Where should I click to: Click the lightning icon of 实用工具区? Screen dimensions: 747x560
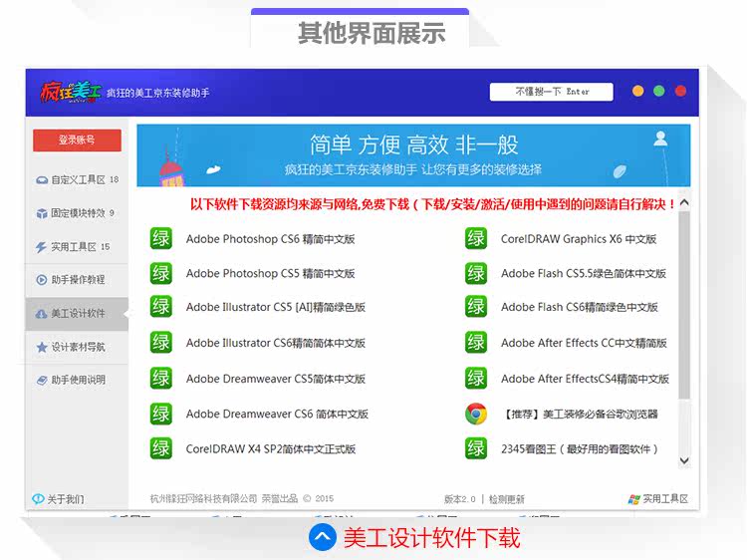click(42, 247)
